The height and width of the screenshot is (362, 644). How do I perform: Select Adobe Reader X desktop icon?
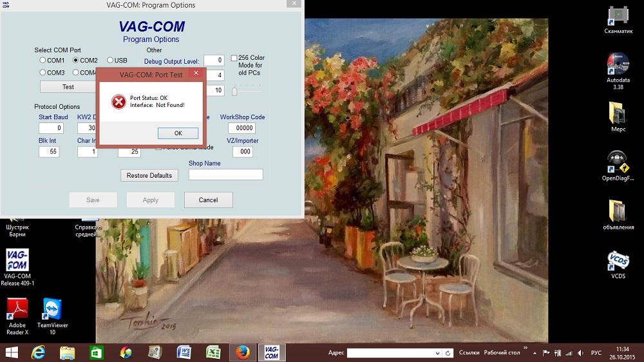[x=17, y=316]
